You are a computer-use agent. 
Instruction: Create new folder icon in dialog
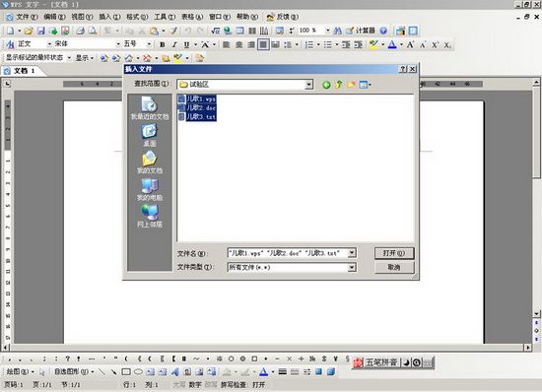(351, 85)
